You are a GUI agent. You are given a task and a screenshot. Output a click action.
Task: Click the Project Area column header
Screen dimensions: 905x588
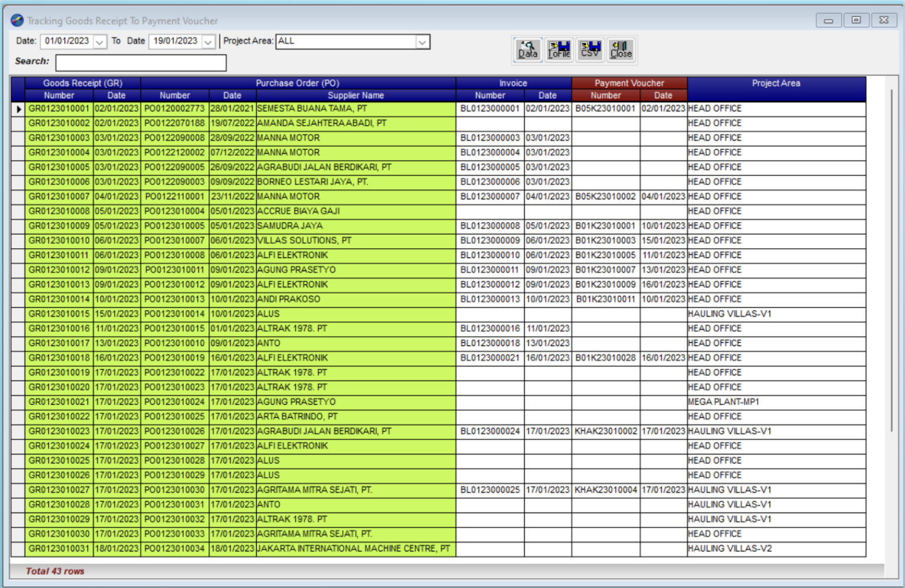pyautogui.click(x=776, y=83)
